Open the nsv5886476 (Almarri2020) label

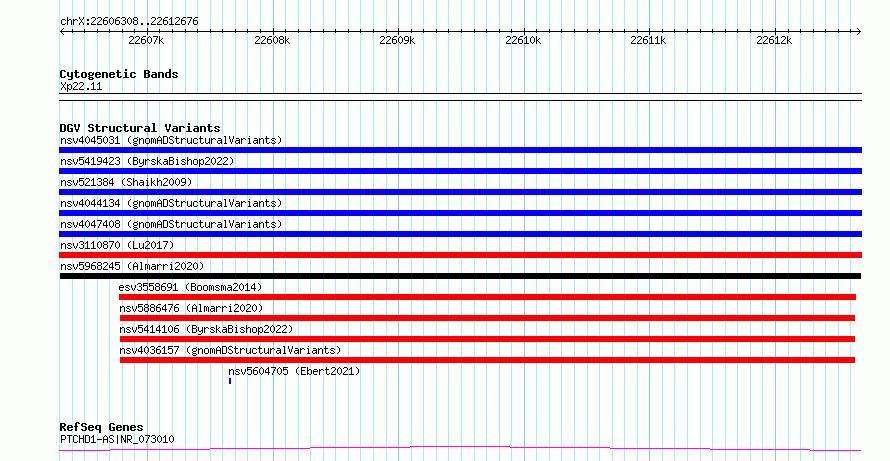click(x=191, y=308)
